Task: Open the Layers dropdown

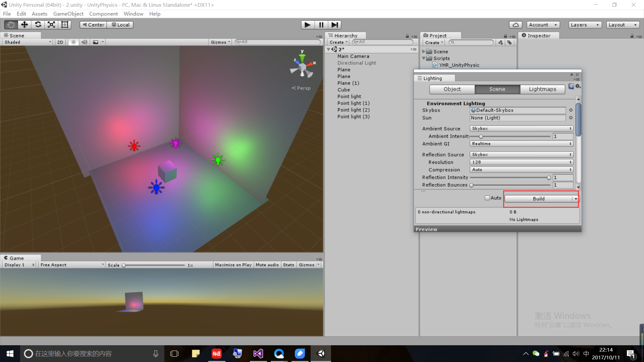Action: click(x=585, y=25)
